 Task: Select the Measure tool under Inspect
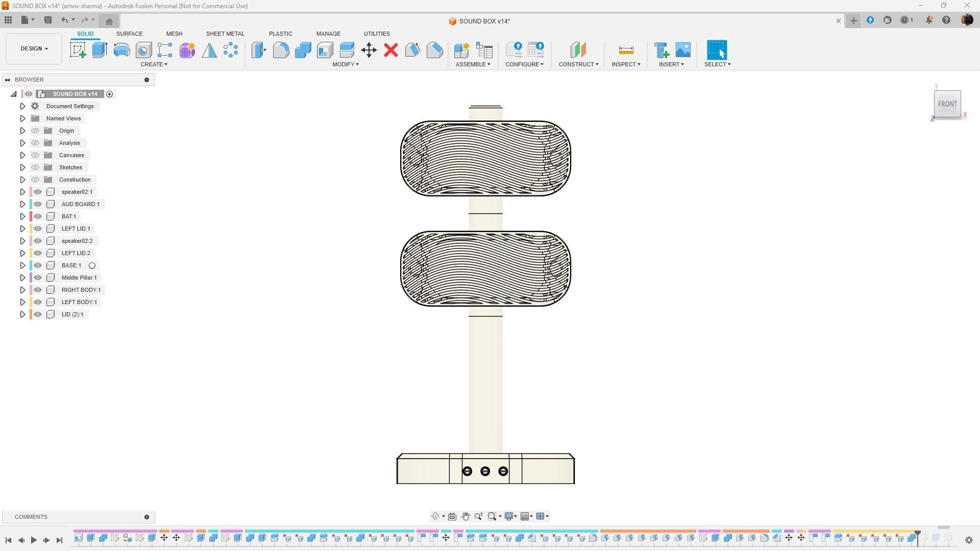(626, 50)
